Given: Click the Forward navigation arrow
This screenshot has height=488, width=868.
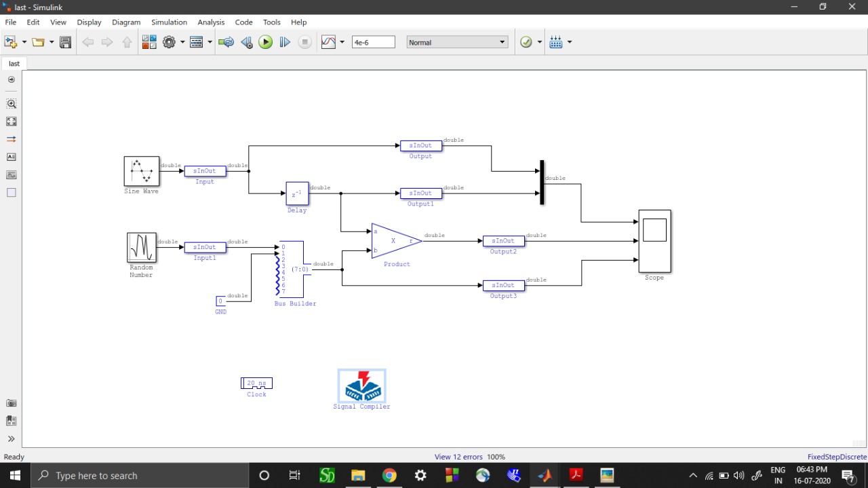Looking at the screenshot, I should pyautogui.click(x=107, y=42).
